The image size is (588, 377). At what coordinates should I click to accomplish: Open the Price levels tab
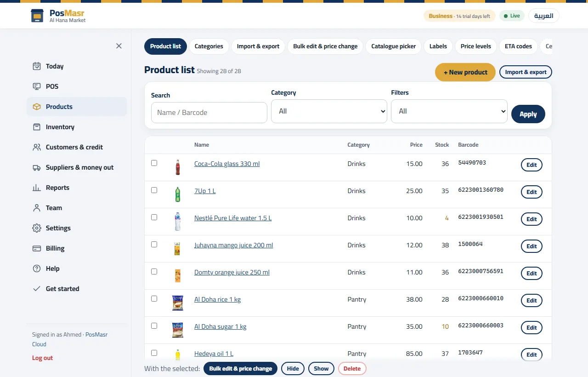click(x=476, y=46)
